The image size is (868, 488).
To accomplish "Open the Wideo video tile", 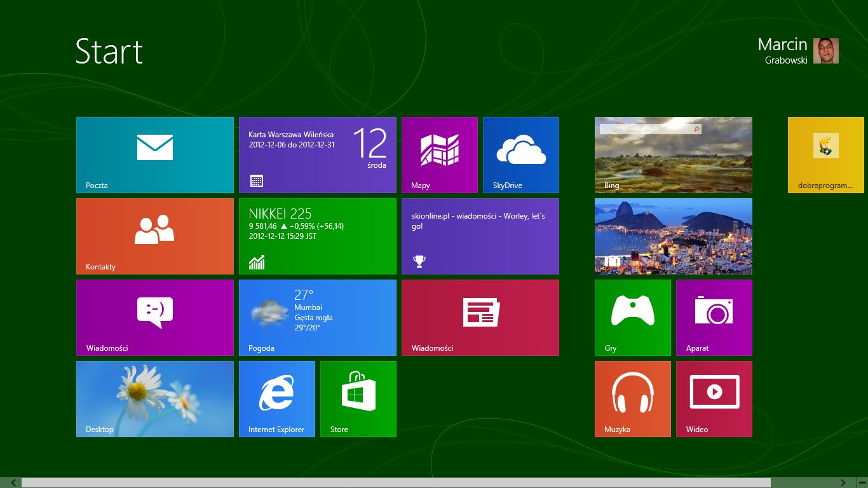I will (714, 399).
